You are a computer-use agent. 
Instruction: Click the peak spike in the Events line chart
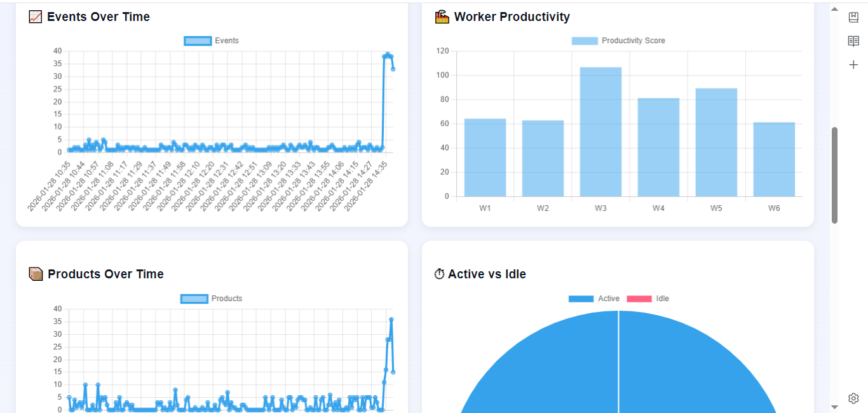tap(388, 56)
